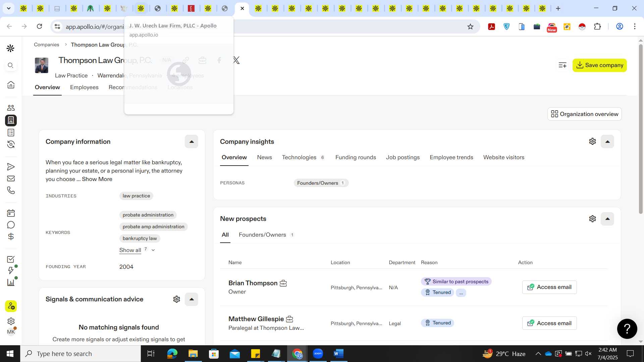The image size is (644, 362).
Task: Open Company insights settings gear
Action: tap(592, 141)
